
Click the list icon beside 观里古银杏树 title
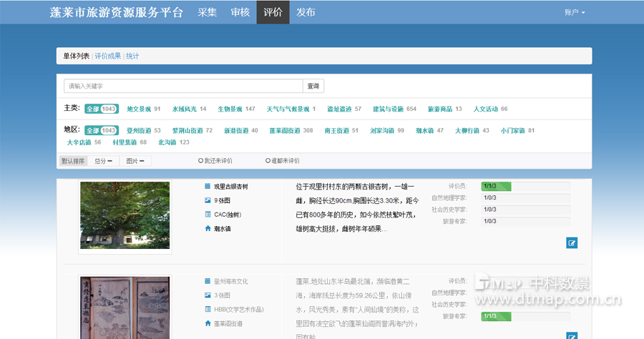pos(208,187)
